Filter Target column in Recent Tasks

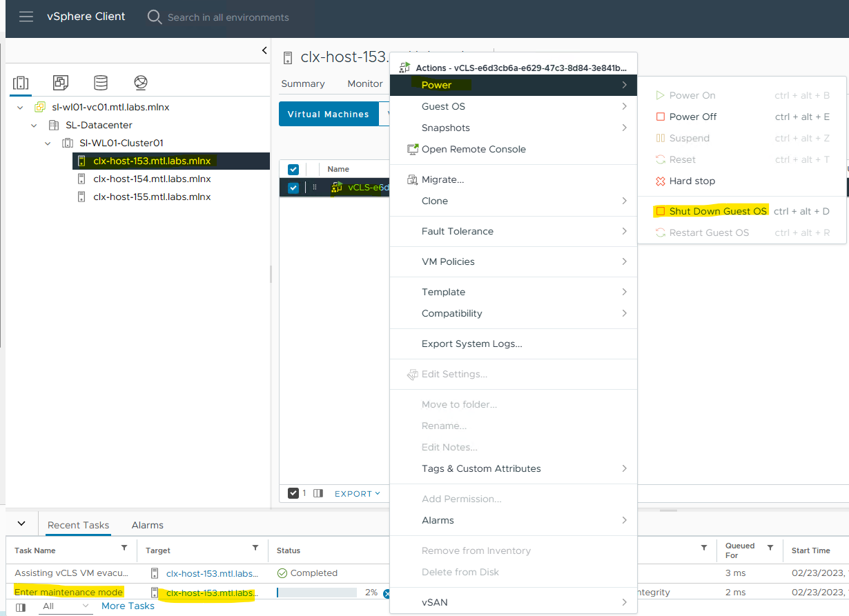255,548
